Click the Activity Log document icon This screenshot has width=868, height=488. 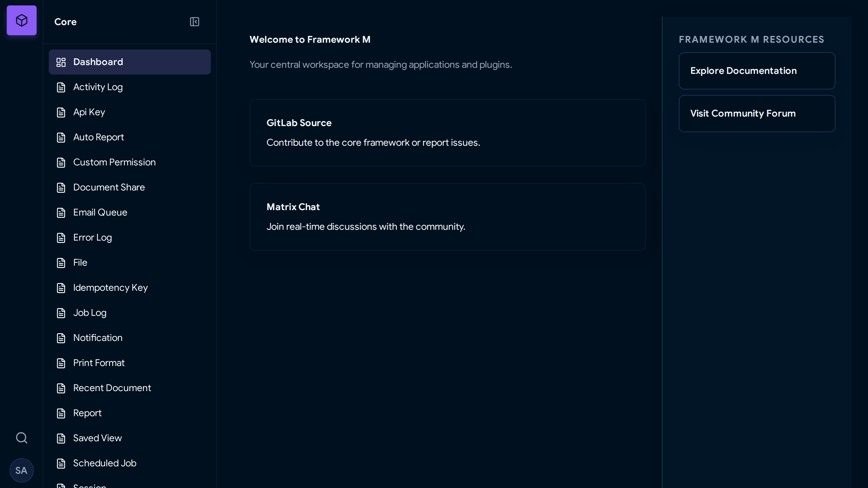(61, 87)
